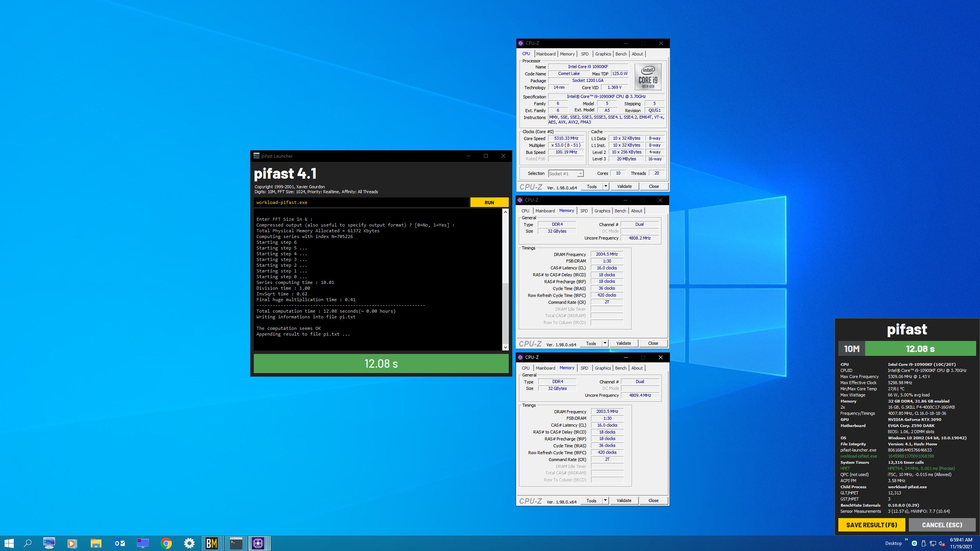The width and height of the screenshot is (980, 551).
Task: Open the ESET tray icon
Action: pyautogui.click(x=915, y=543)
